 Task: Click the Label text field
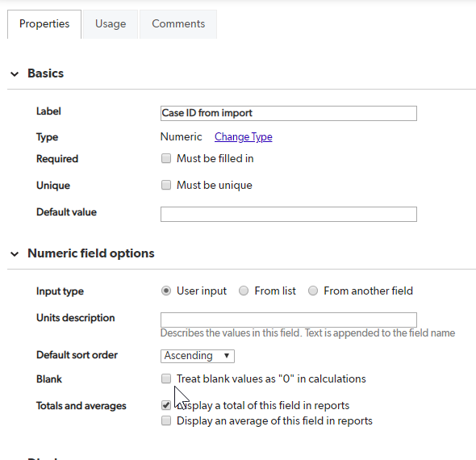tap(288, 113)
